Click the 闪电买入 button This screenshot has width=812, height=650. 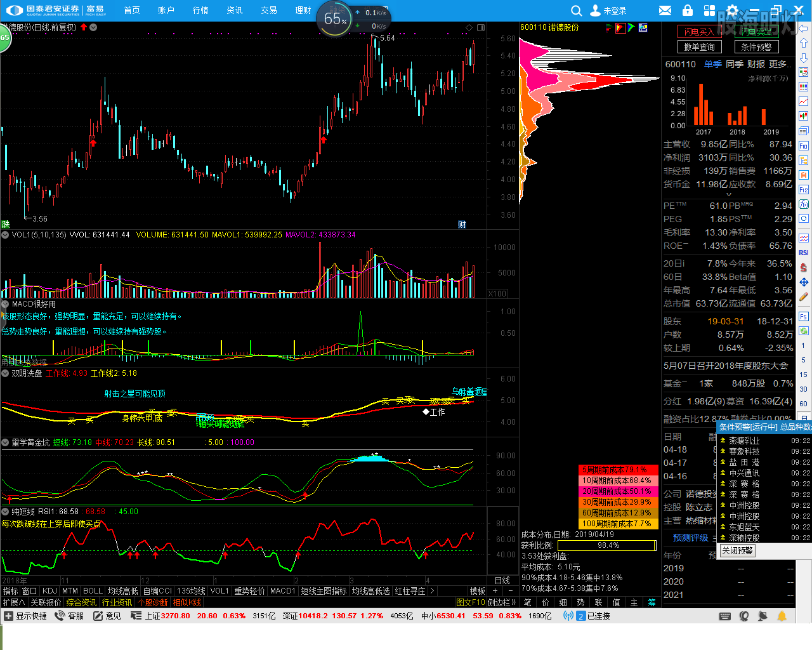(698, 32)
